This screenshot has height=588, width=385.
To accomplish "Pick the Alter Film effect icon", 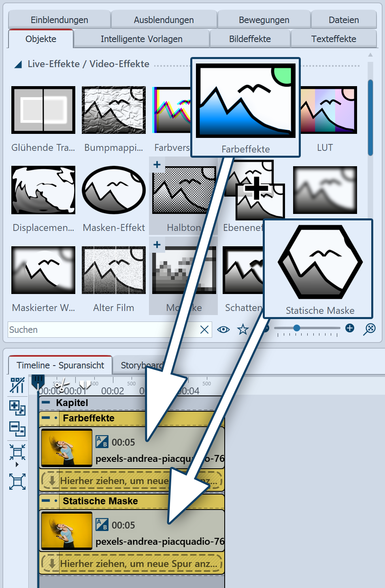I will click(114, 270).
